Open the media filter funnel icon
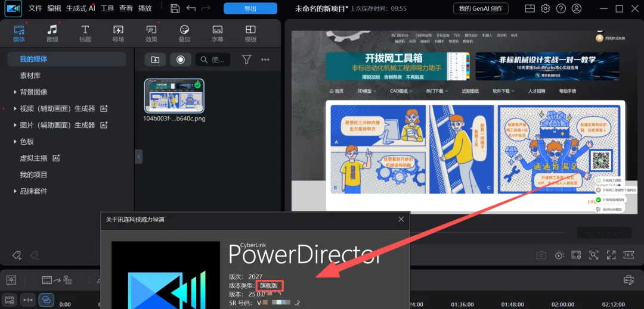Image resolution: width=644 pixels, height=309 pixels. point(246,60)
